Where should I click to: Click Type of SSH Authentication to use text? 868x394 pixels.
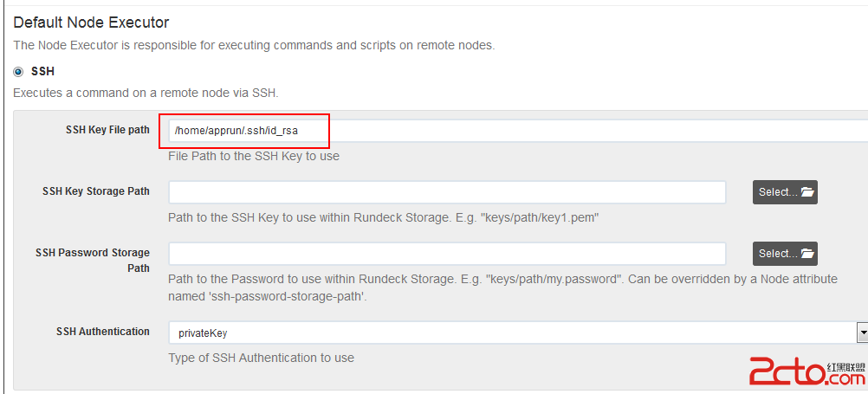tap(261, 358)
